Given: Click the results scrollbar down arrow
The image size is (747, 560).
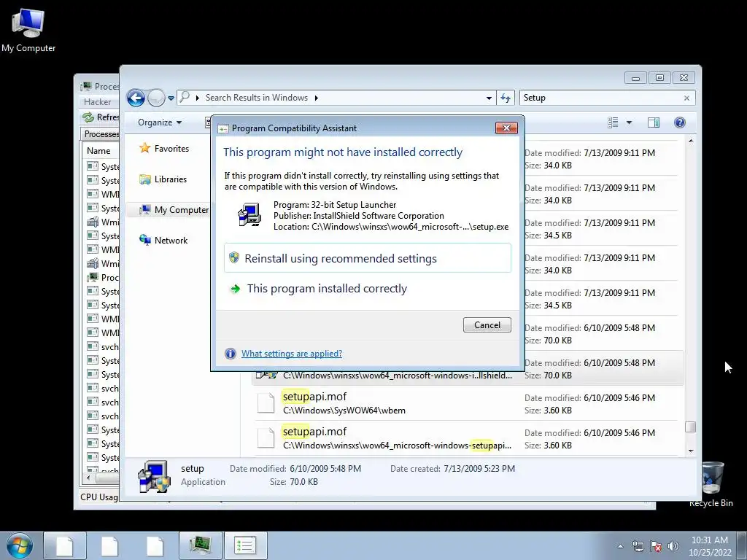Looking at the screenshot, I should tap(690, 451).
